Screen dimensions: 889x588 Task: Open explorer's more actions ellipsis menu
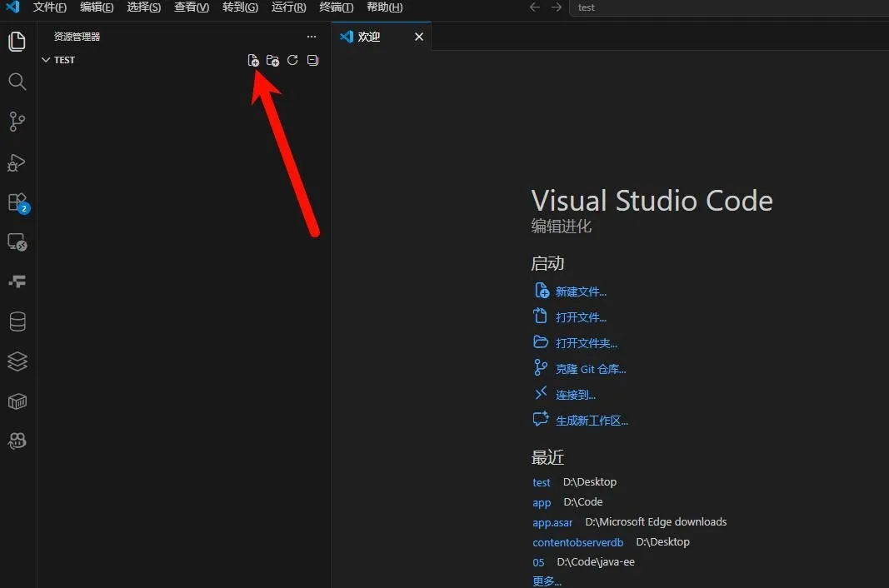312,37
